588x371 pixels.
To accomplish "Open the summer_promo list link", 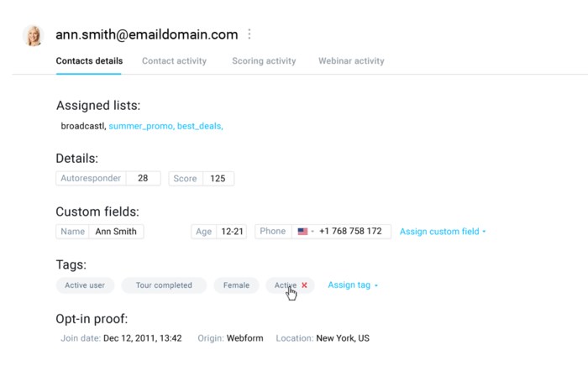I will coord(141,126).
